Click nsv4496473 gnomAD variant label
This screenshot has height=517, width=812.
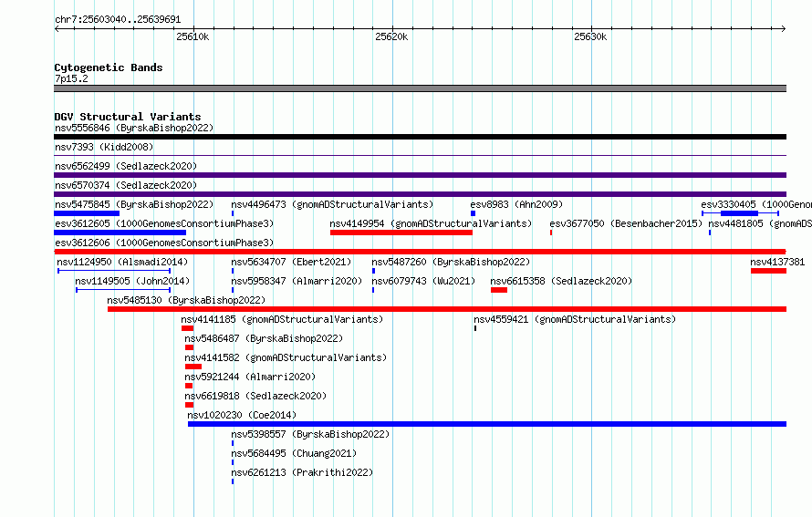[332, 204]
